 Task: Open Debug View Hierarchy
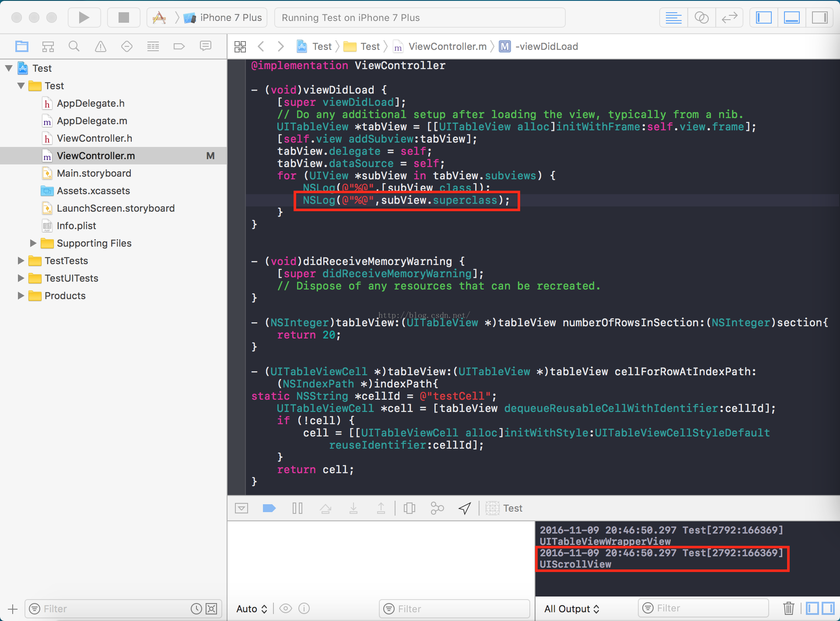(409, 508)
